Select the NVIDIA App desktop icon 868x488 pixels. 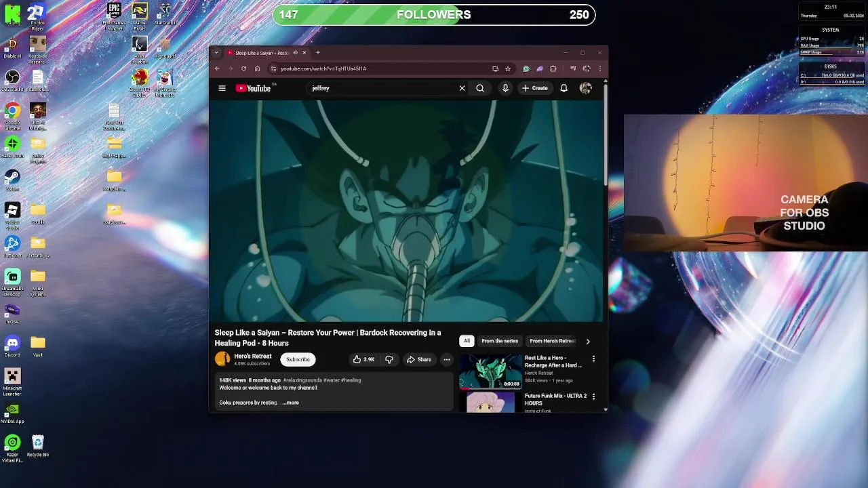(x=12, y=413)
